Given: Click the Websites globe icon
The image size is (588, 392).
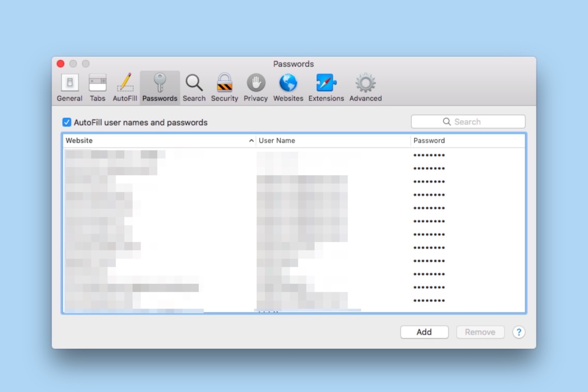Looking at the screenshot, I should 288,87.
